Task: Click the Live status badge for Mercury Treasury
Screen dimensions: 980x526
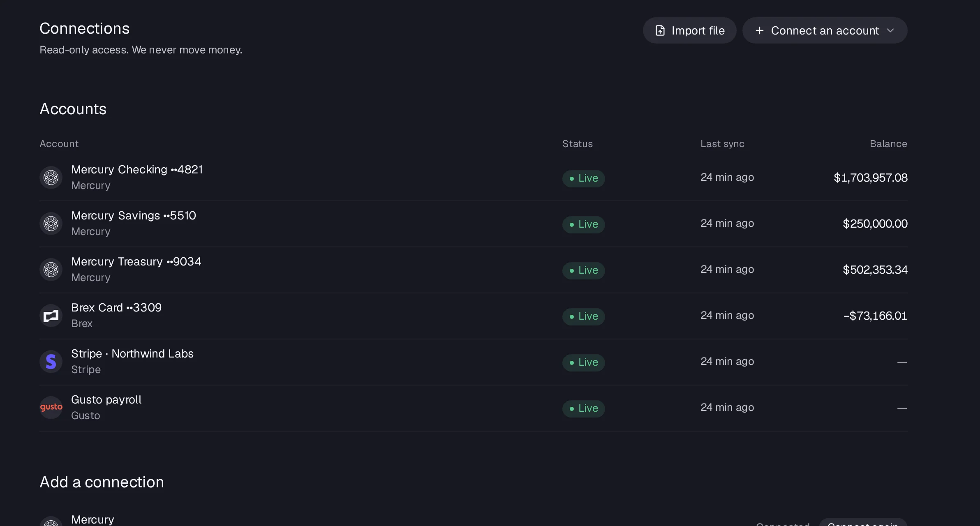Action: (x=583, y=270)
